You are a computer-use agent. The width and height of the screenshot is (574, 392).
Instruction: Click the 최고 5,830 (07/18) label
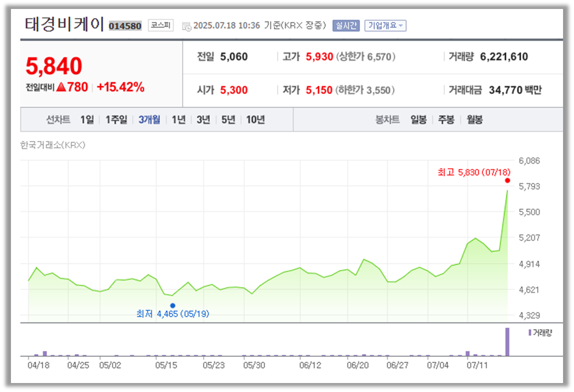click(x=474, y=172)
